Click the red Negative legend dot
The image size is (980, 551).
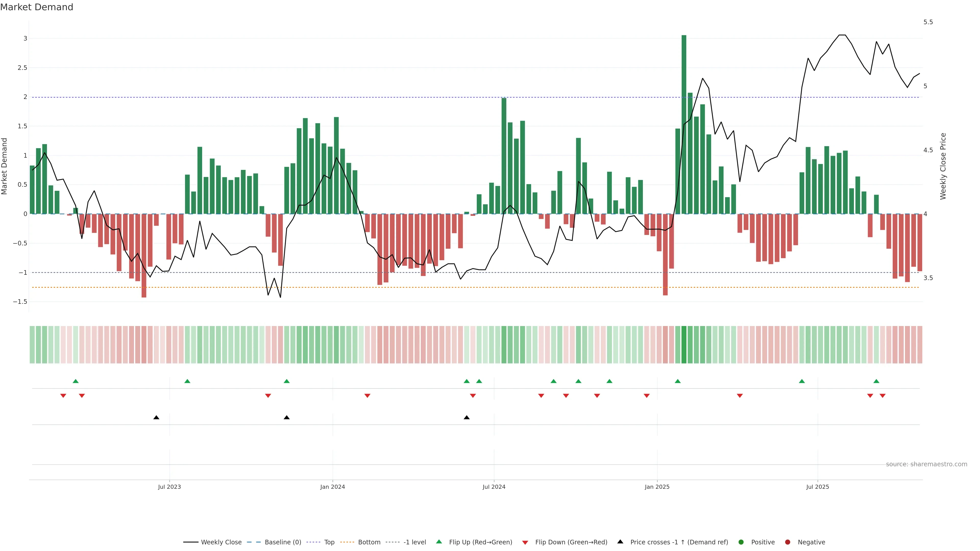788,542
